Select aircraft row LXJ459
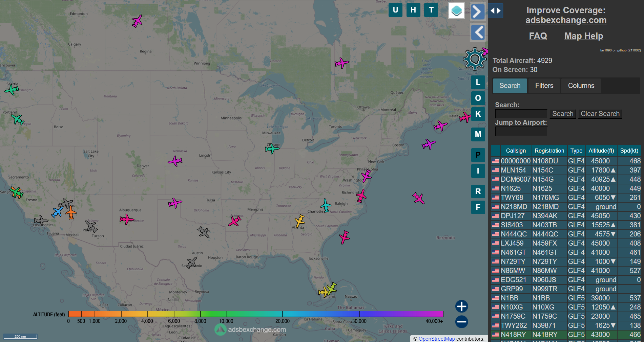 click(566, 243)
